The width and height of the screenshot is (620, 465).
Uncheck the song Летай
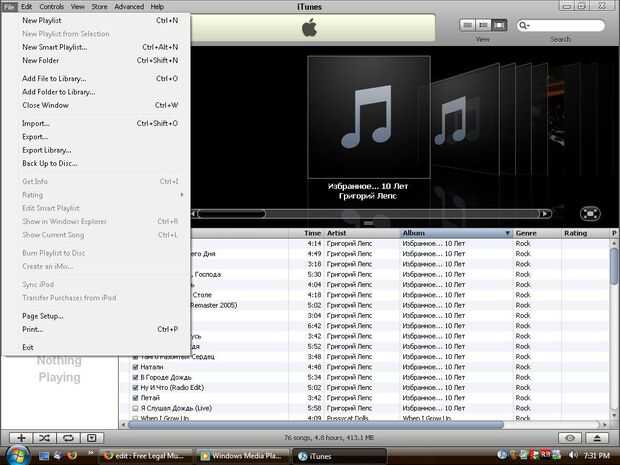135,398
